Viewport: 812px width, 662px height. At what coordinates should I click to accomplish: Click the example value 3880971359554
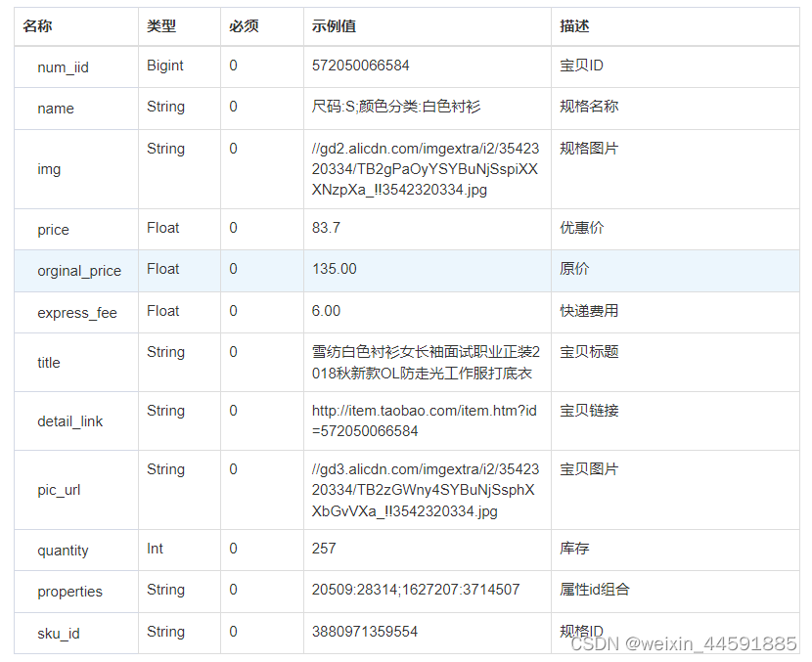tap(365, 632)
